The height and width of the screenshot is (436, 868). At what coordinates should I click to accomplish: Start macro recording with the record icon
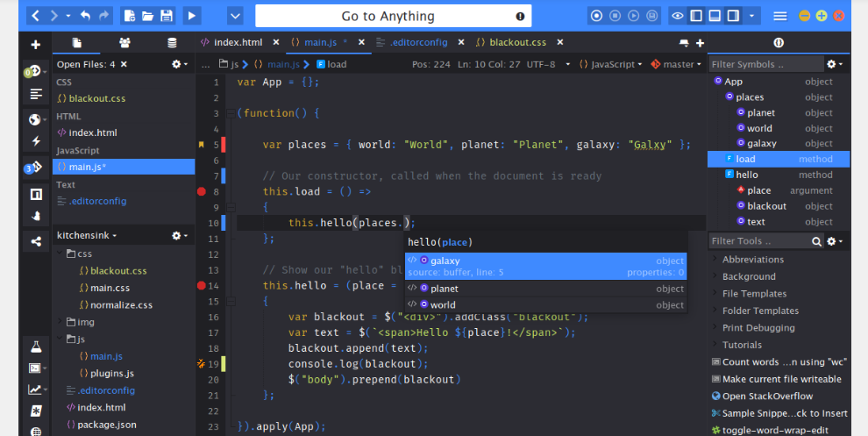(596, 16)
